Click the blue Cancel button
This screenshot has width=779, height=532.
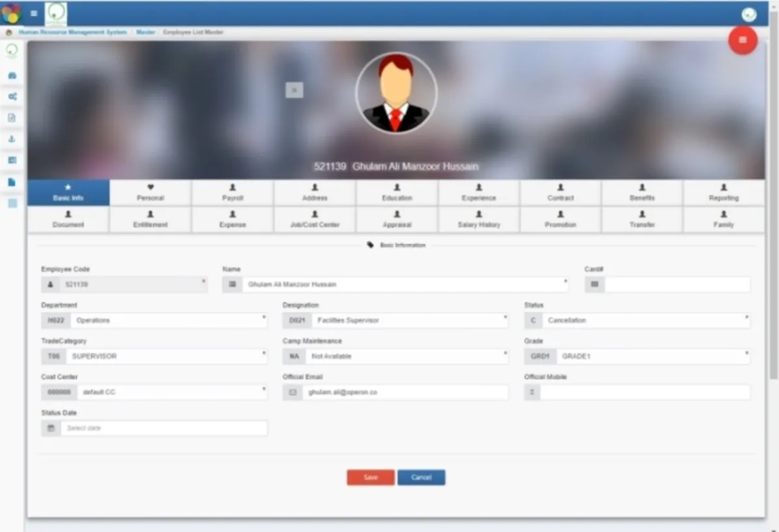point(421,478)
